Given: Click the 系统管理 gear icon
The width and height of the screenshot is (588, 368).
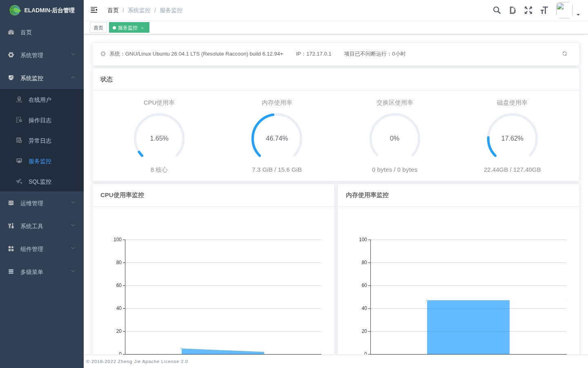Looking at the screenshot, I should pyautogui.click(x=11, y=55).
